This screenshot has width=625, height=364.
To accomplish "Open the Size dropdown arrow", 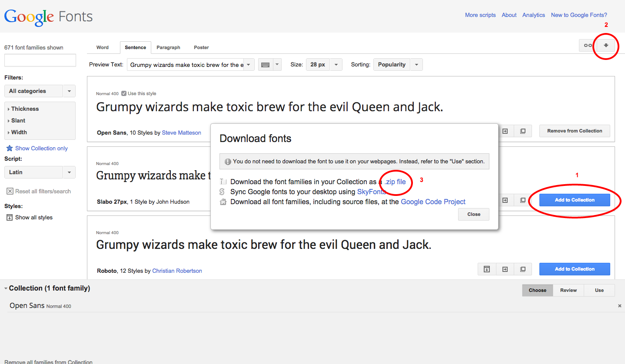I will click(x=336, y=65).
